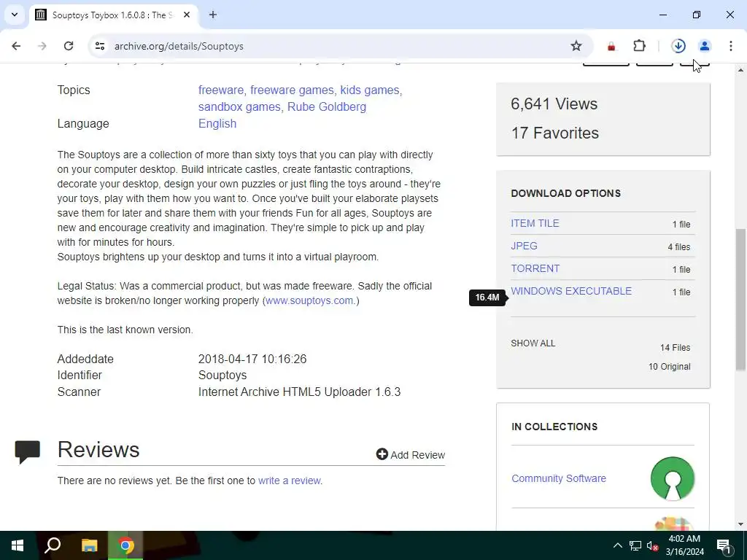The height and width of the screenshot is (560, 747).
Task: Open the freeware games topic link
Action: tap(292, 90)
